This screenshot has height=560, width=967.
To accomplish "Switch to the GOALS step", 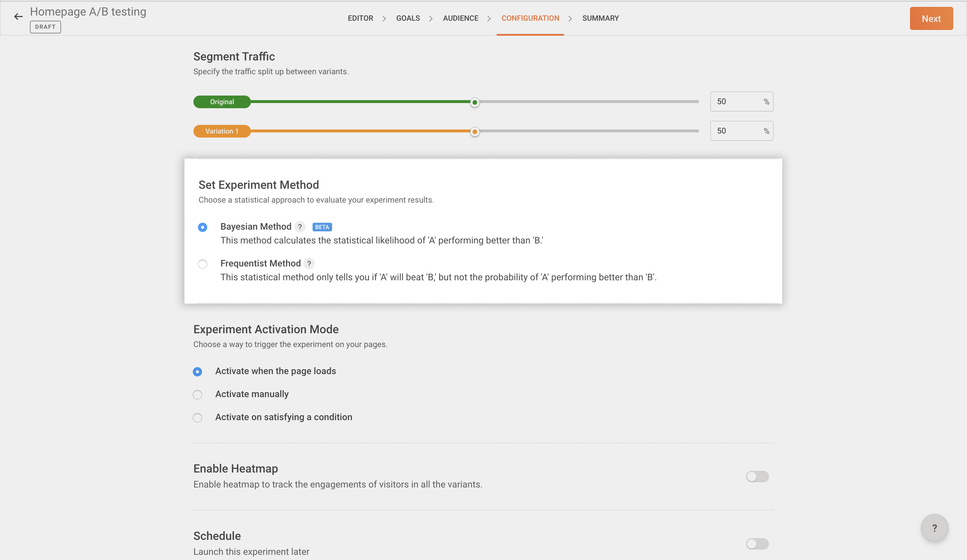I will coord(408,18).
